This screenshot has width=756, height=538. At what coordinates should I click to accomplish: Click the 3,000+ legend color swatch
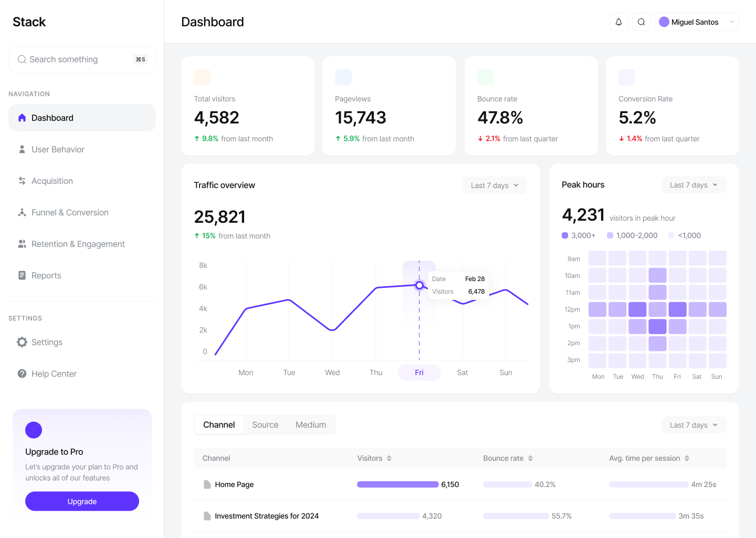565,235
